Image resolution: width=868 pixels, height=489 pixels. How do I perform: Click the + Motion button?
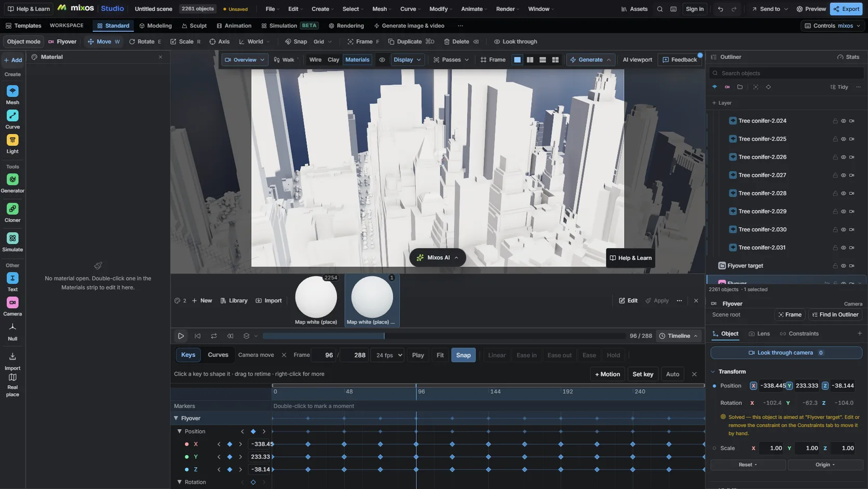pyautogui.click(x=607, y=374)
